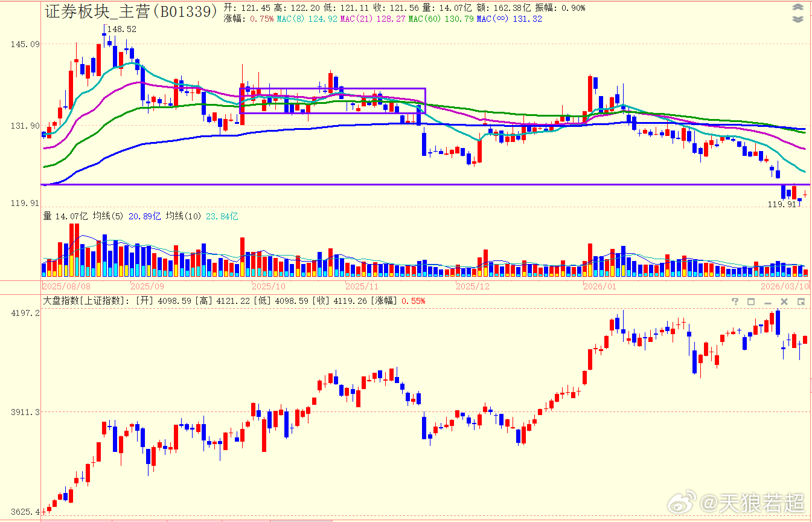Click the 收: 121.56 closing price value
Screen dimensions: 812x522
coord(397,8)
